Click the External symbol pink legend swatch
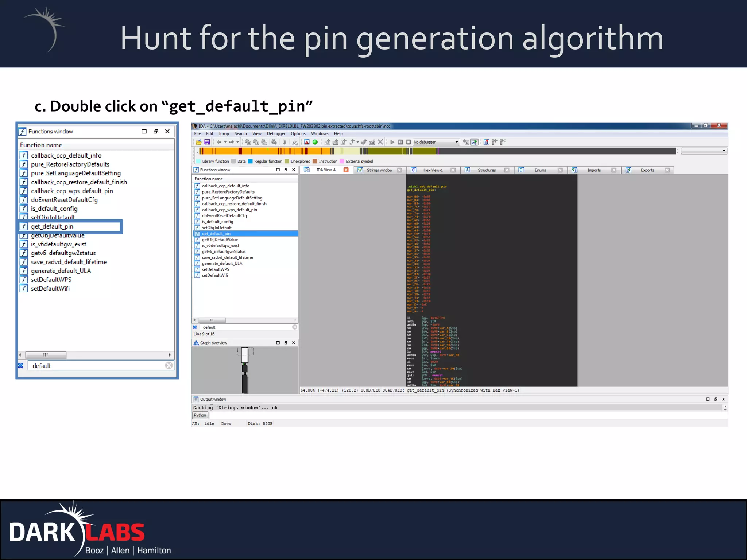The height and width of the screenshot is (560, 747). point(342,162)
